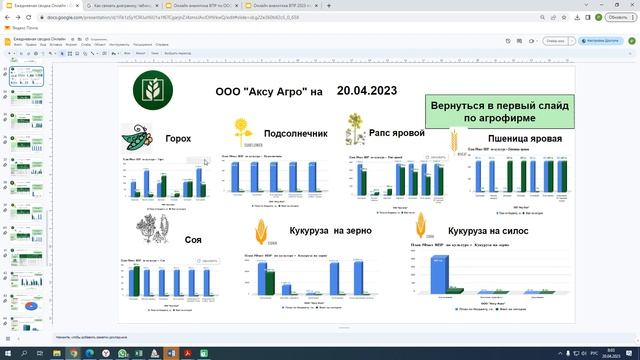640x360 pixels.
Task: Expand the Слайд-шоу dropdown arrow
Action: click(x=572, y=41)
